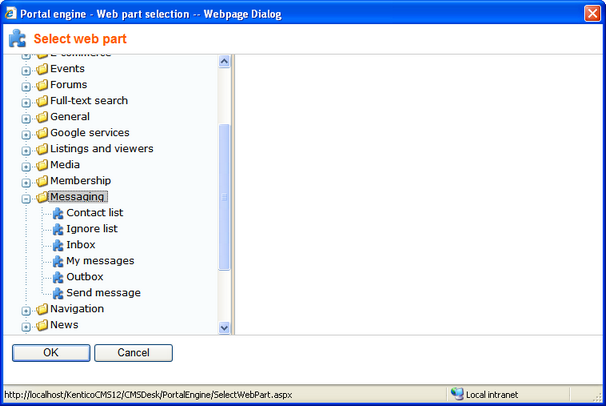Expand the Forums category node
606x406 pixels.
pos(26,87)
